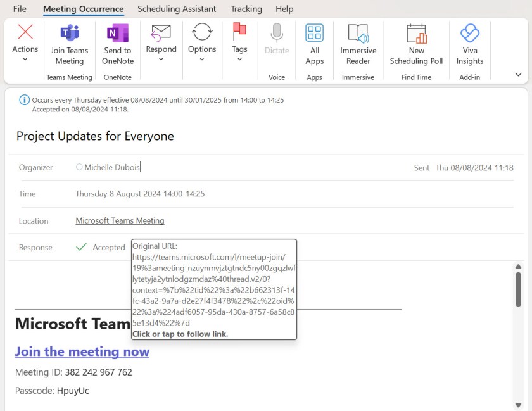Click the Accepted on 08/08/2024 11:18 line

(x=80, y=110)
